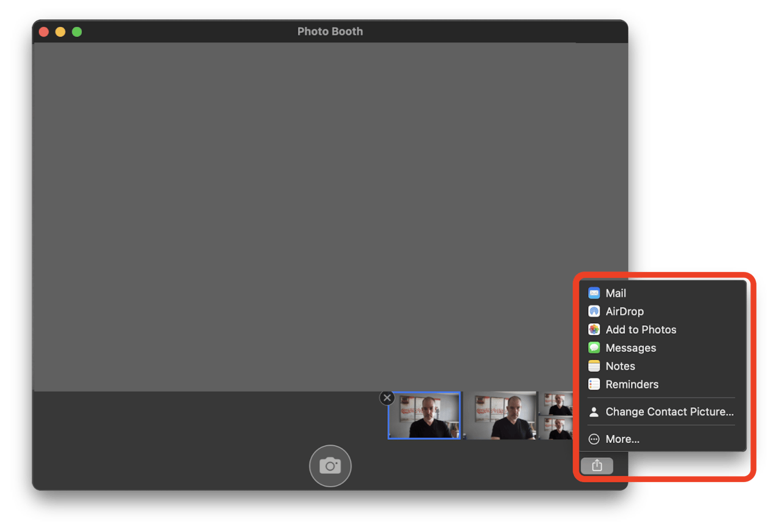Send the photo with Messages
Screen dimensions: 782x532
click(662, 348)
